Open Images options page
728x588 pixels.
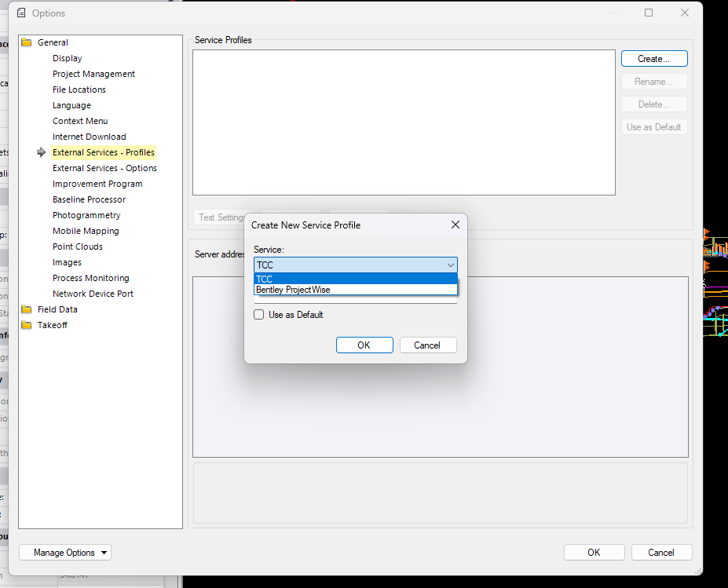pyautogui.click(x=68, y=263)
